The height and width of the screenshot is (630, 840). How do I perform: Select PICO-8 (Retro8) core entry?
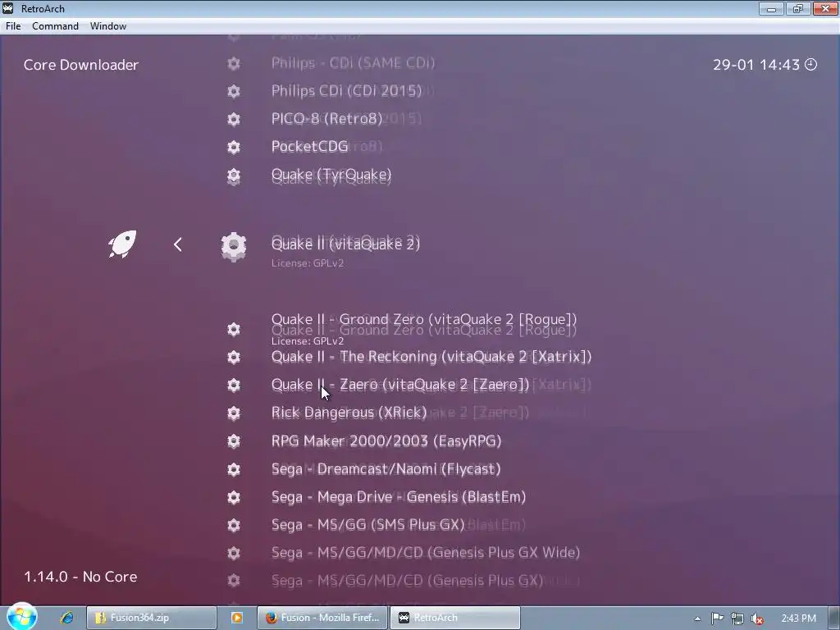point(326,118)
